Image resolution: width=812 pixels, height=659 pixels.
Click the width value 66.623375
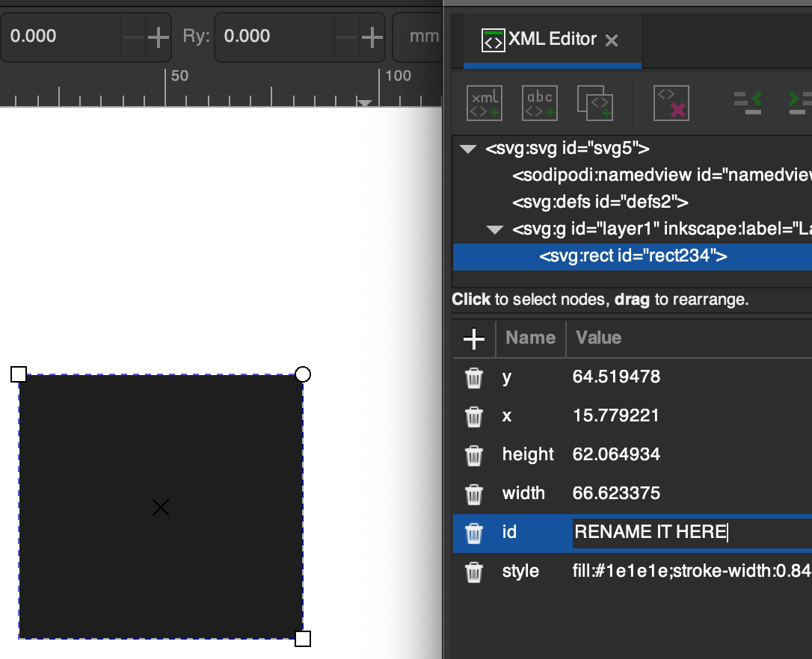click(x=616, y=493)
